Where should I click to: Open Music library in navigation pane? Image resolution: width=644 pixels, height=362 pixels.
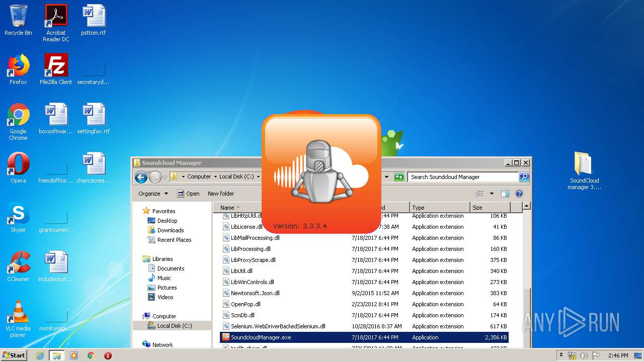click(x=164, y=278)
